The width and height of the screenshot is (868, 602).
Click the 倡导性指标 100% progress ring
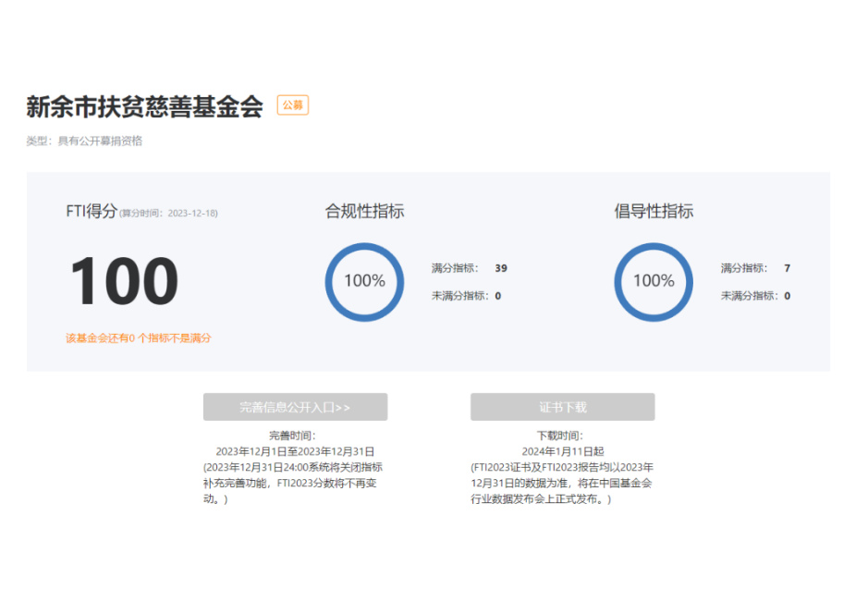[654, 281]
